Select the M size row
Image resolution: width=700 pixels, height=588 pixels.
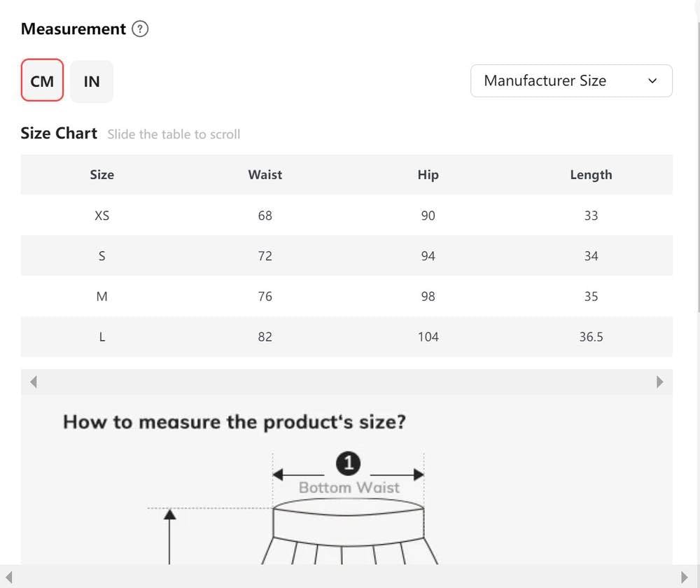coord(346,296)
